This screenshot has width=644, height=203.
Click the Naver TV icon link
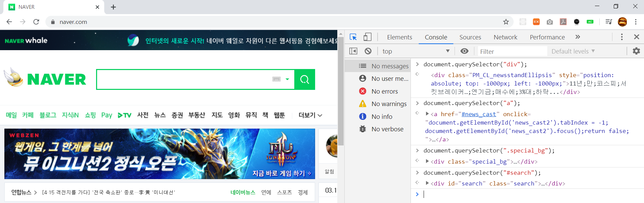(x=124, y=115)
